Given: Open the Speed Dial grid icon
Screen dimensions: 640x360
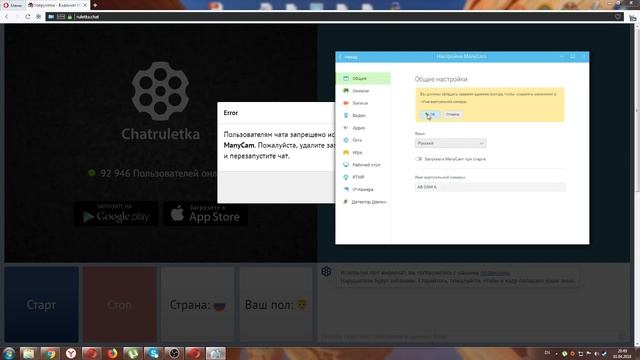Looking at the screenshot, I should coord(38,17).
